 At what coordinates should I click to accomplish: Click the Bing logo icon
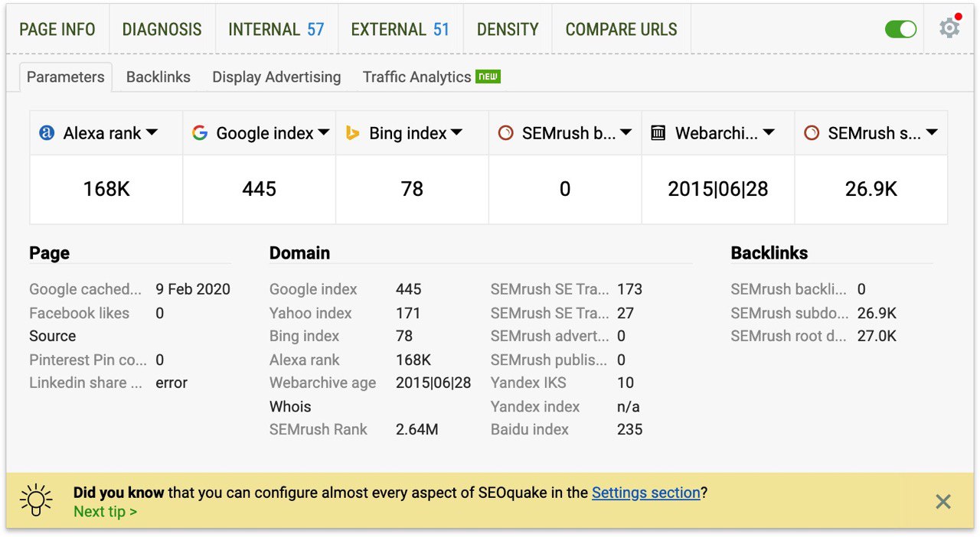pyautogui.click(x=353, y=133)
